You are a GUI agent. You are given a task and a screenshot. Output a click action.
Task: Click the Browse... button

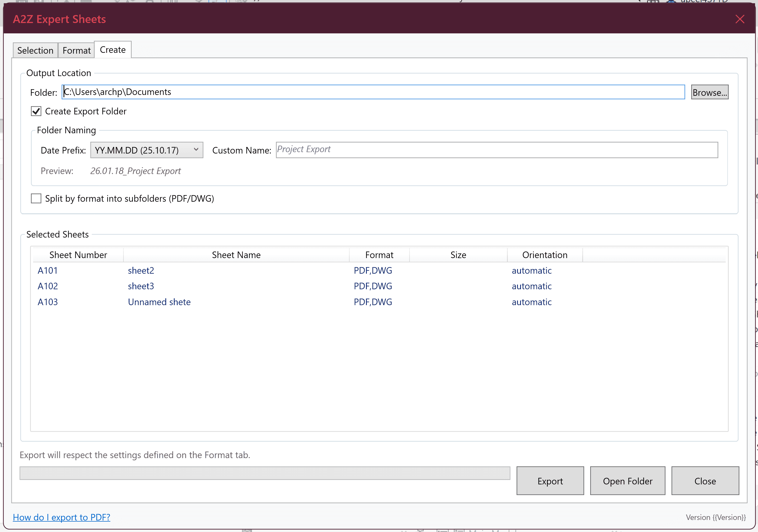click(710, 92)
